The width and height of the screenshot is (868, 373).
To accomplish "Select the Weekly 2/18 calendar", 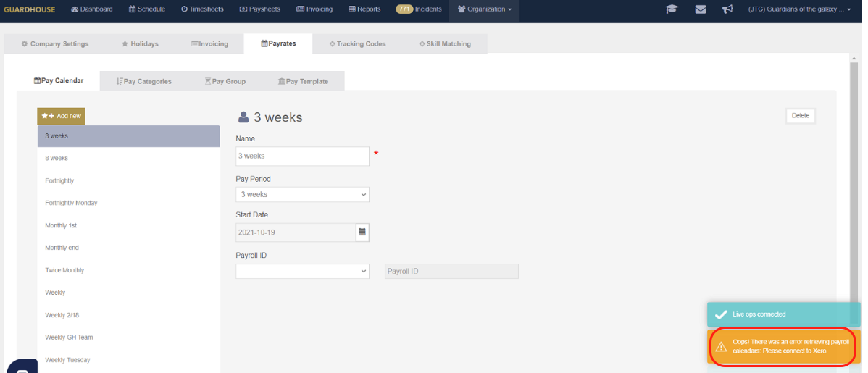I will (128, 316).
